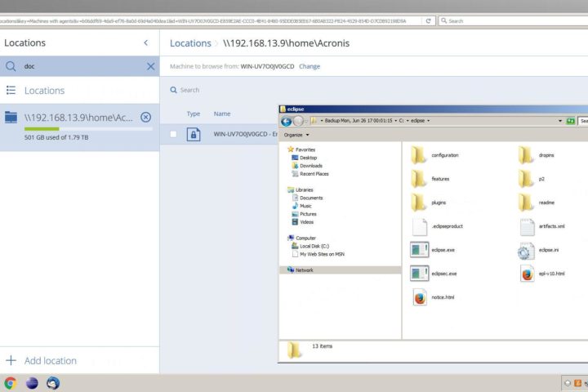Open address bar history dropdown in explorer

click(x=560, y=121)
